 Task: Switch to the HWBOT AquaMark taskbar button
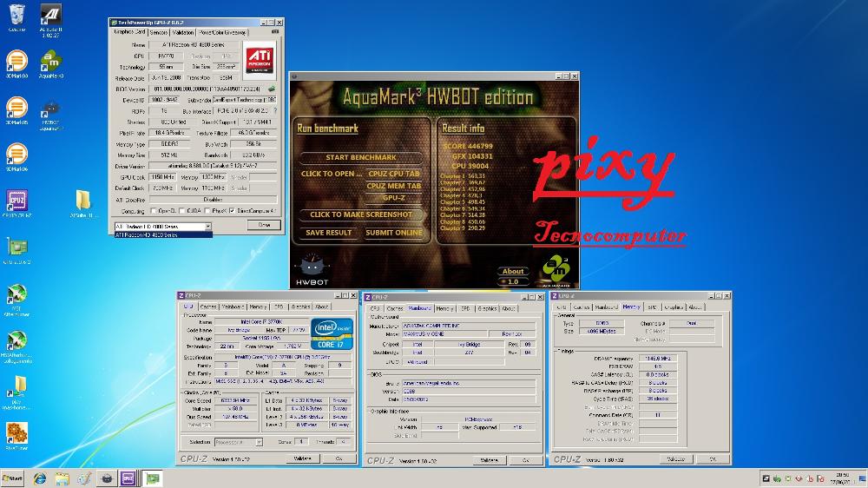pyautogui.click(x=106, y=478)
